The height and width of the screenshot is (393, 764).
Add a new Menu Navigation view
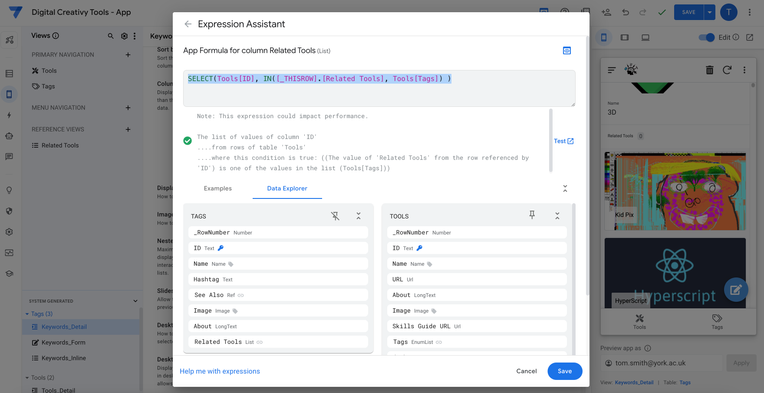128,108
